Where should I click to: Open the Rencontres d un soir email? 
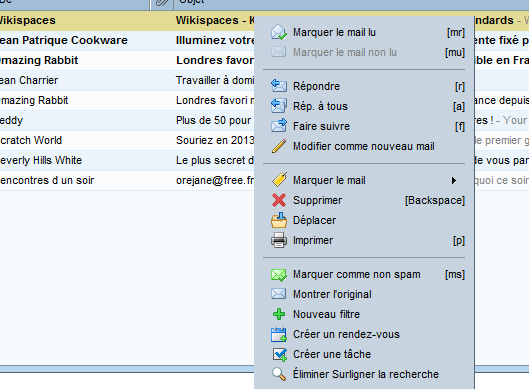click(x=127, y=180)
